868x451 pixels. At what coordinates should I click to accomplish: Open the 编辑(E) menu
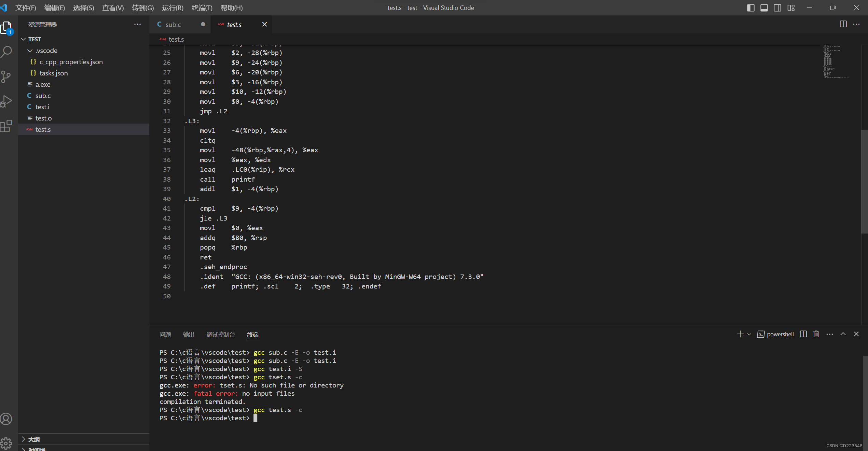coord(55,8)
